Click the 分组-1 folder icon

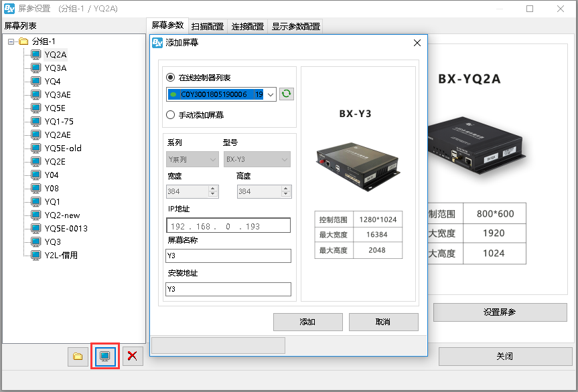23,41
